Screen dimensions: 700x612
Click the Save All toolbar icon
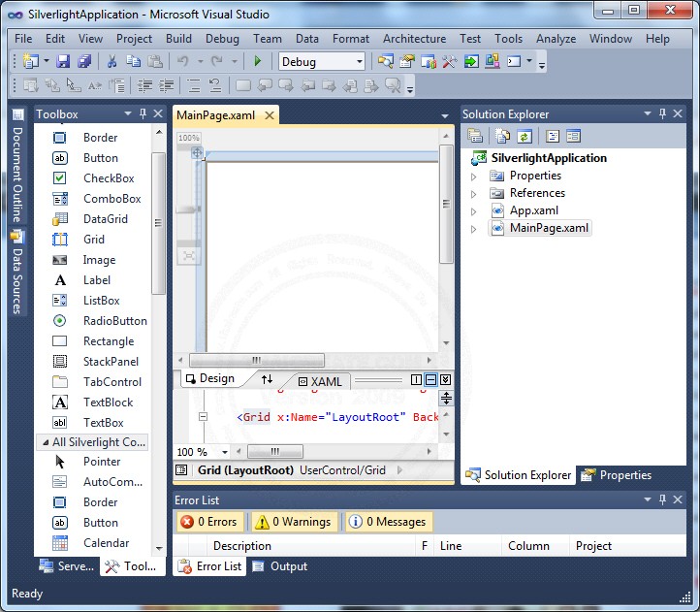84,61
